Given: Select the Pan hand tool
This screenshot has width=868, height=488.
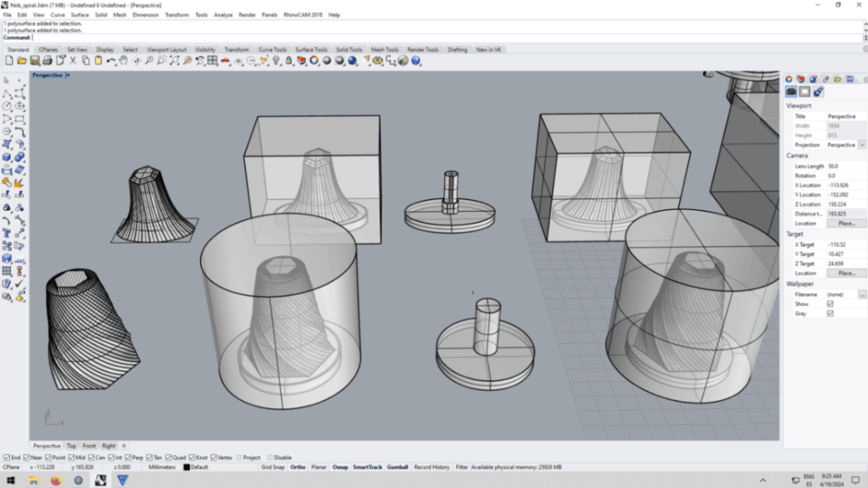Looking at the screenshot, I should click(123, 60).
